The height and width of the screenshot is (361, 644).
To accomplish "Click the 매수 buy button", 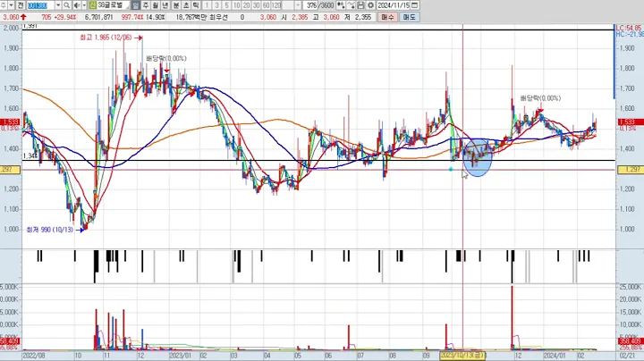I will (387, 17).
